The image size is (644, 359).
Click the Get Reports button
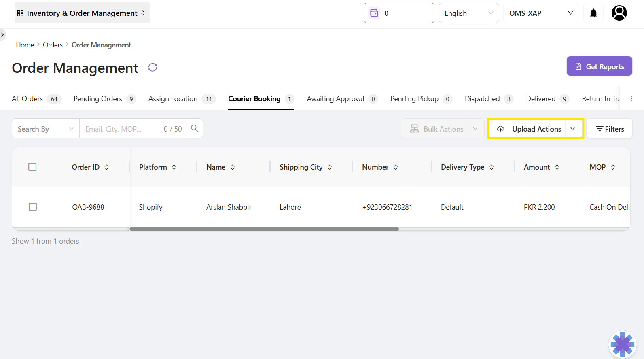599,66
